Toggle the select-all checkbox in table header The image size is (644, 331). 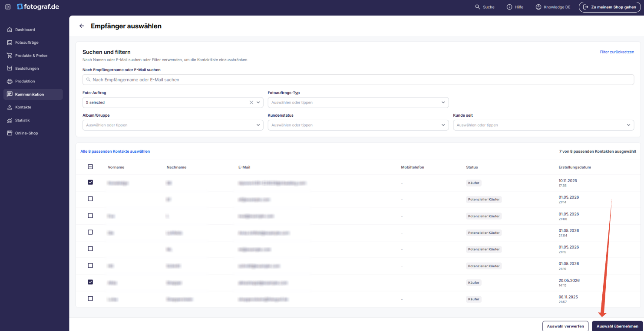coord(90,167)
